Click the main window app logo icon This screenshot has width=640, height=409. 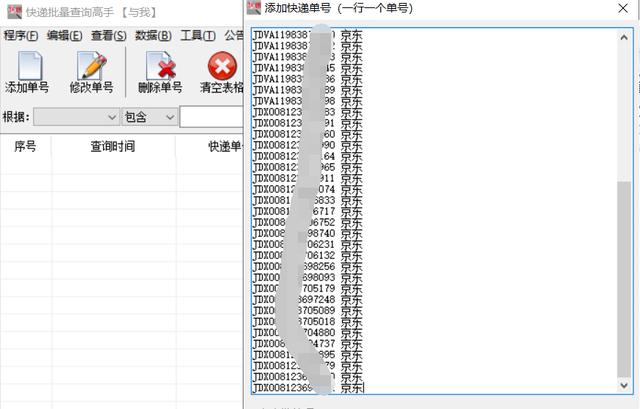click(15, 12)
